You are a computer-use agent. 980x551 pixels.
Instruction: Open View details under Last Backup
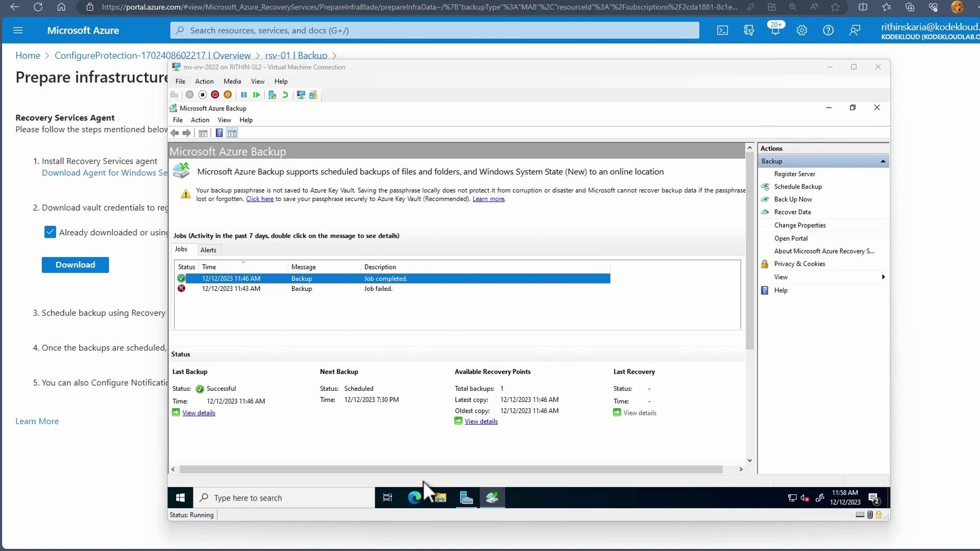199,413
